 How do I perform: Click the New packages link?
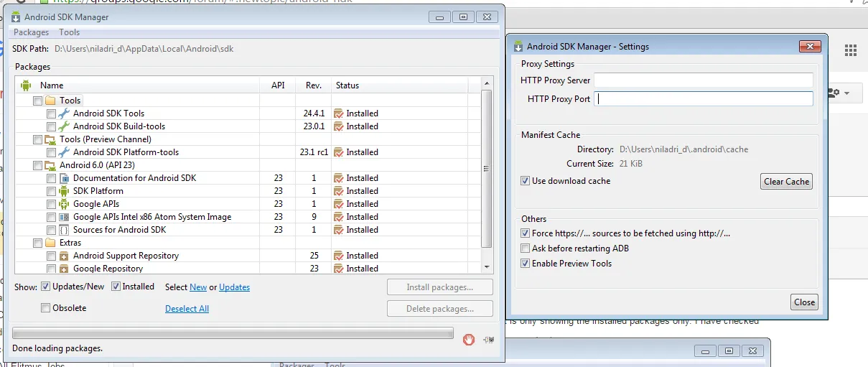coord(198,287)
